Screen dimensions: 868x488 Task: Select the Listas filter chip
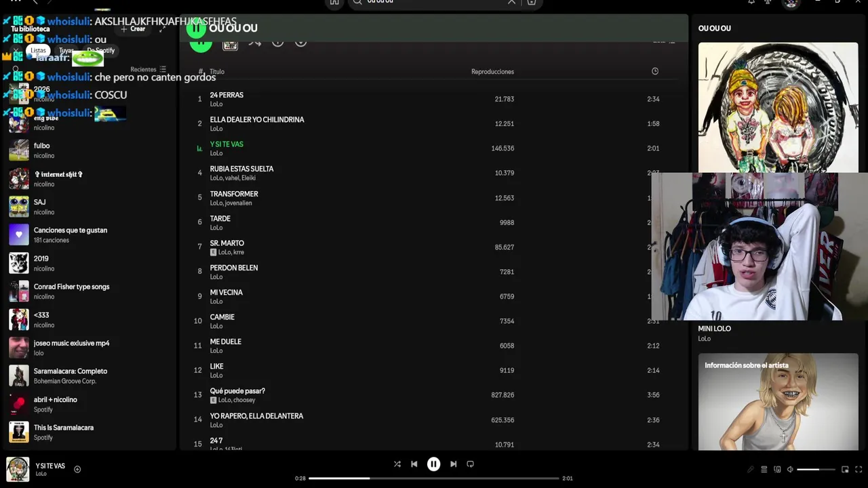(x=38, y=51)
